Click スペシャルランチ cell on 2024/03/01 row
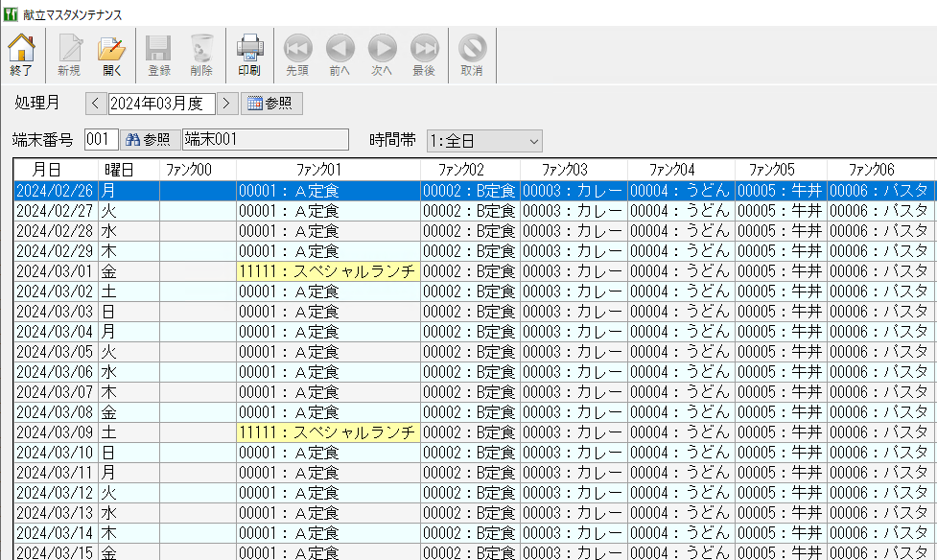Image resolution: width=937 pixels, height=560 pixels. pos(329,271)
